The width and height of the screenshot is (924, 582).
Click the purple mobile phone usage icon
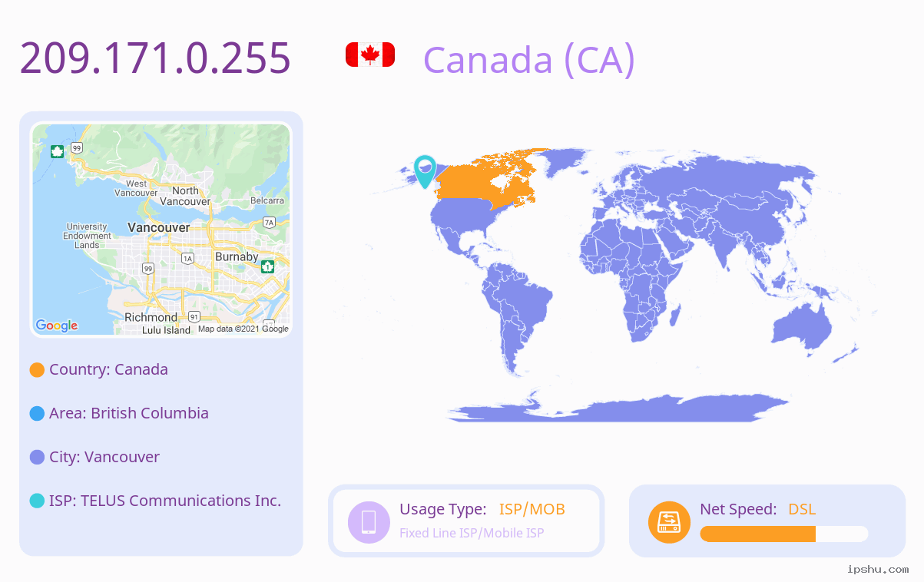click(x=369, y=521)
